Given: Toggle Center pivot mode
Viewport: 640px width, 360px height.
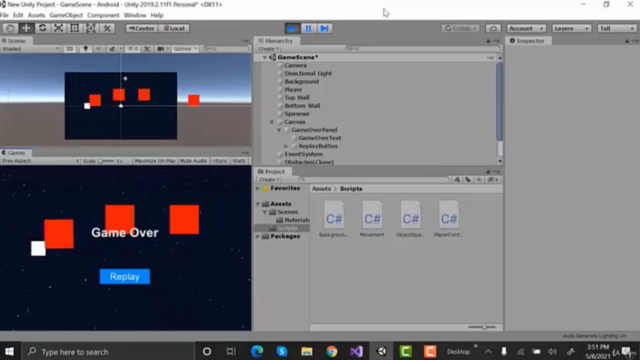Looking at the screenshot, I should tap(142, 28).
